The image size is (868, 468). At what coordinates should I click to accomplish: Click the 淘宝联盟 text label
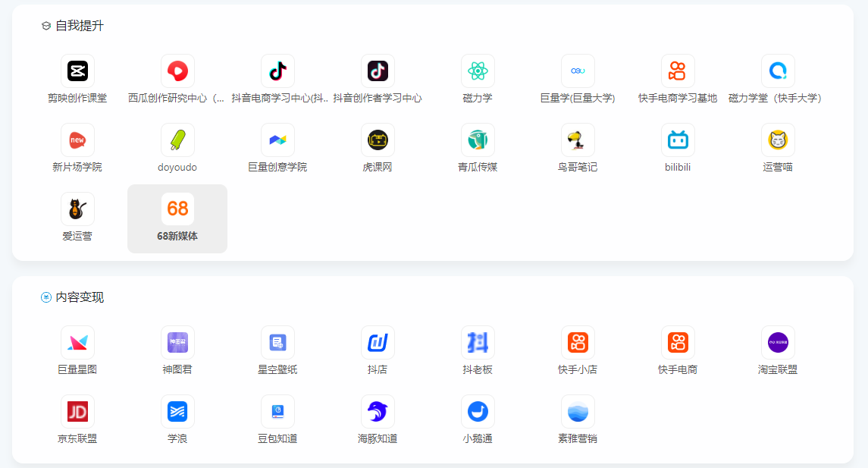click(778, 369)
